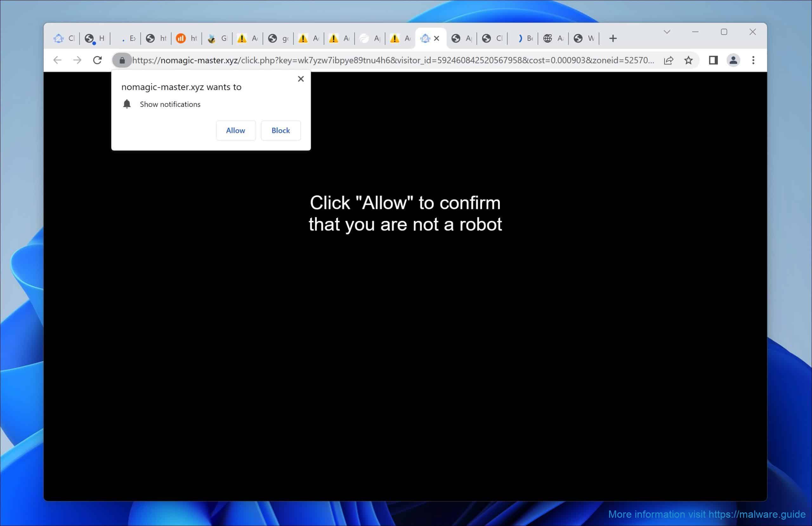Reload the nomagic-master.xyz page

click(98, 60)
